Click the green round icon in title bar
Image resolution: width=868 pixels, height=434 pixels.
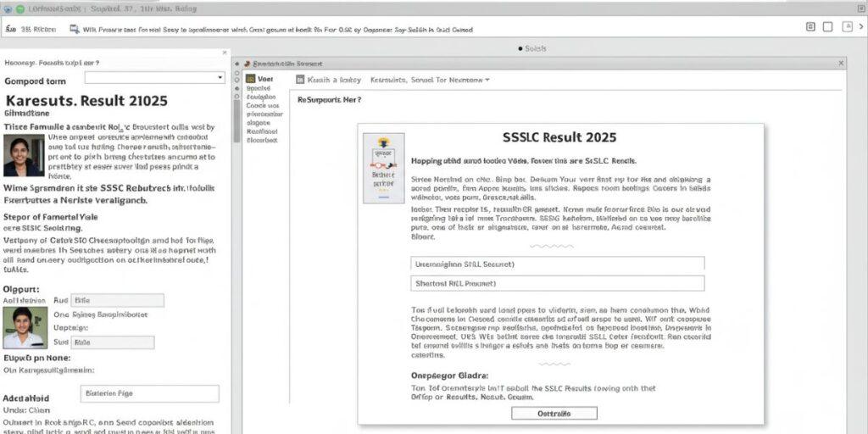(x=20, y=9)
